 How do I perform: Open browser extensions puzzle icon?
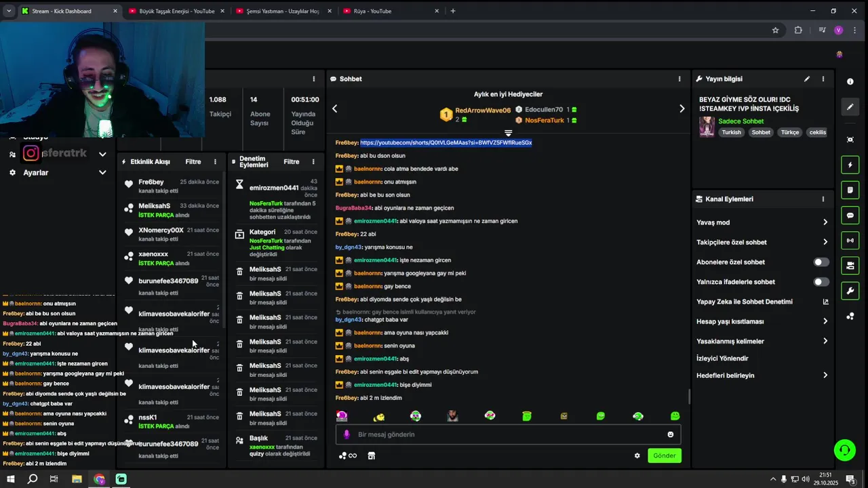(798, 30)
